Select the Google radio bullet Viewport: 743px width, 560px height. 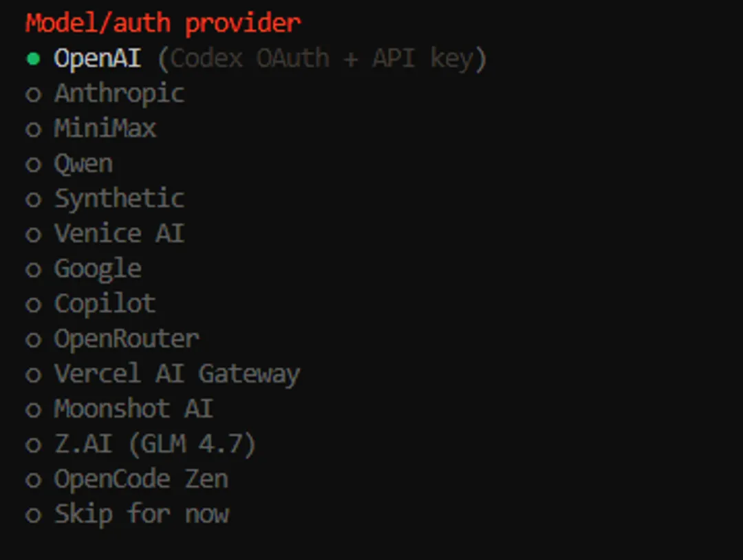pyautogui.click(x=33, y=269)
